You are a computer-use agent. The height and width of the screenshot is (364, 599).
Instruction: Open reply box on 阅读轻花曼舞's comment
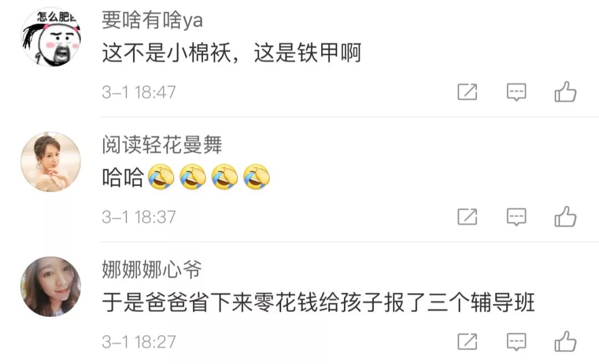[x=516, y=217]
